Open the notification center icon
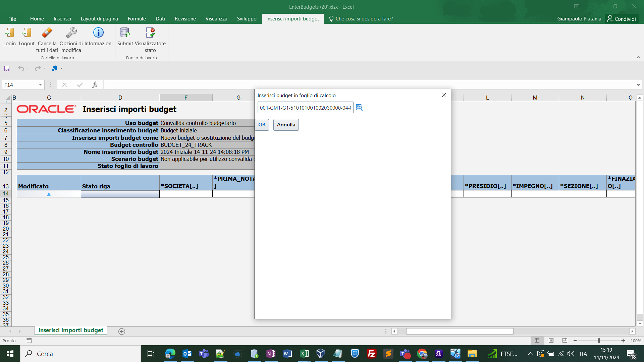Screen dimensions: 644x362 (631, 354)
